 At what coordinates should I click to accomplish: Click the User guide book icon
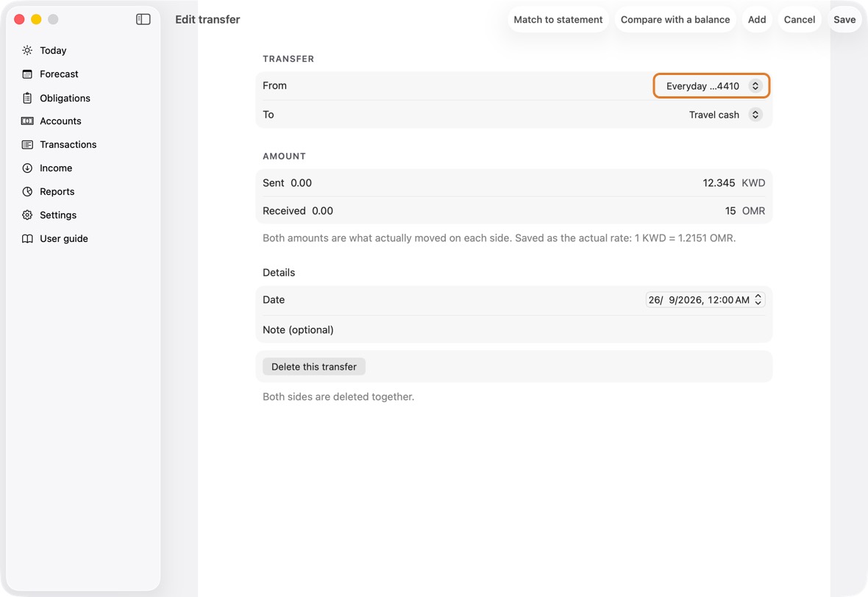pos(27,238)
